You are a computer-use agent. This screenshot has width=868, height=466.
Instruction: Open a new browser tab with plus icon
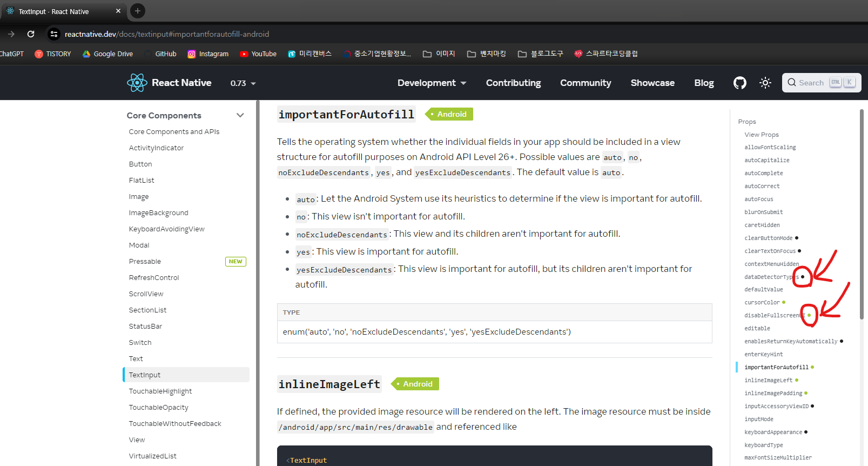coord(138,11)
